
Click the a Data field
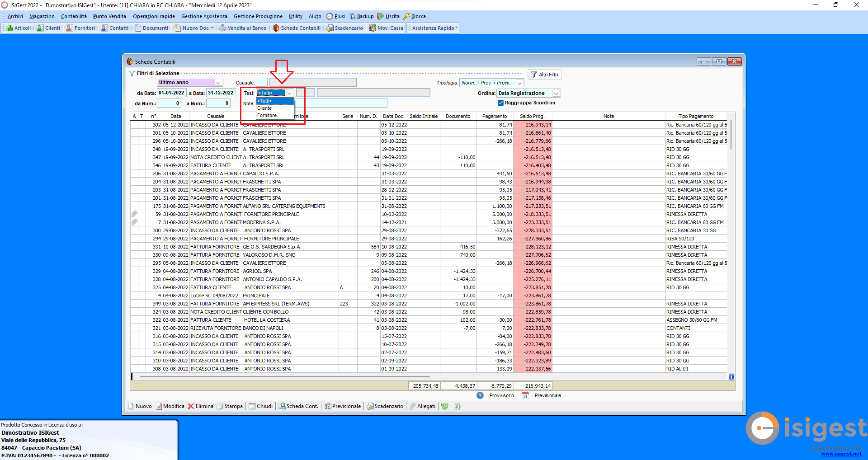(221, 93)
